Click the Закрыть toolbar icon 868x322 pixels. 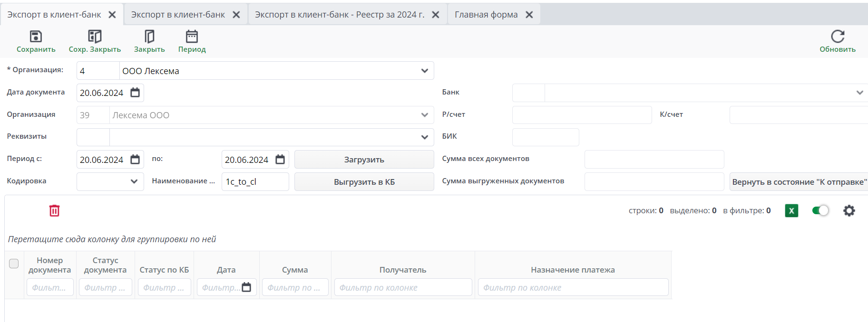tap(149, 37)
